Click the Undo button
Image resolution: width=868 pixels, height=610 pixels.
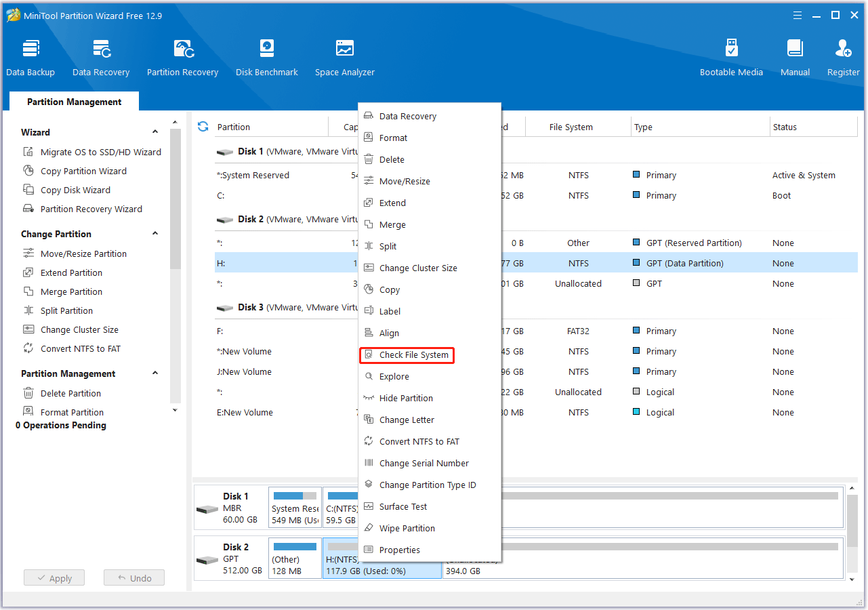134,578
